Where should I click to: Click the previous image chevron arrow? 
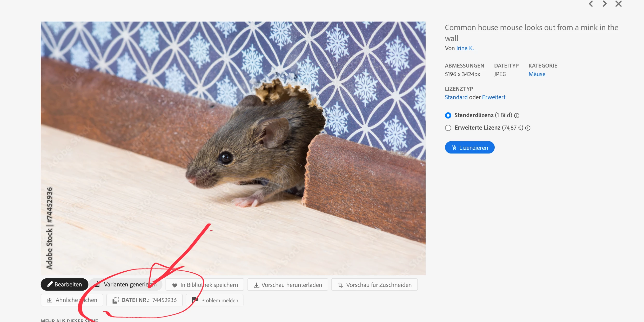pyautogui.click(x=591, y=4)
